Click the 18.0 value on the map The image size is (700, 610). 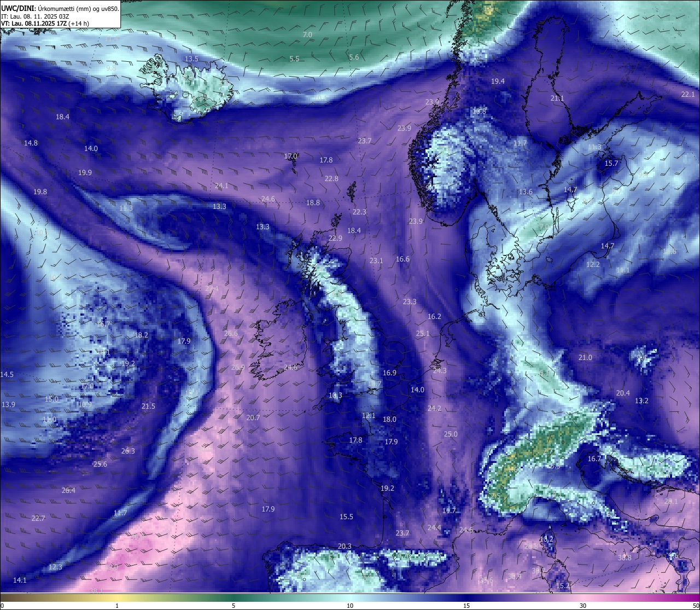coord(389,419)
